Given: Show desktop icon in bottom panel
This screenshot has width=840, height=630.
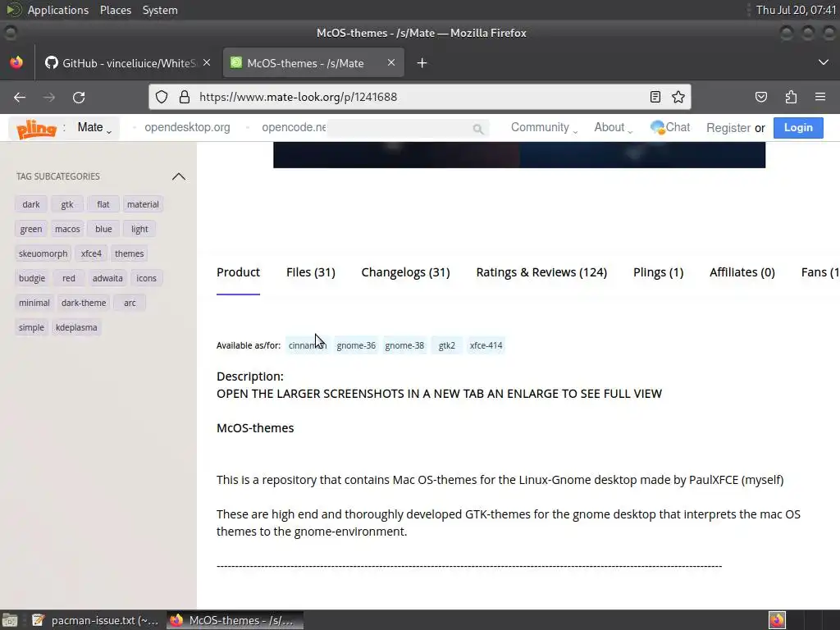Looking at the screenshot, I should point(10,620).
